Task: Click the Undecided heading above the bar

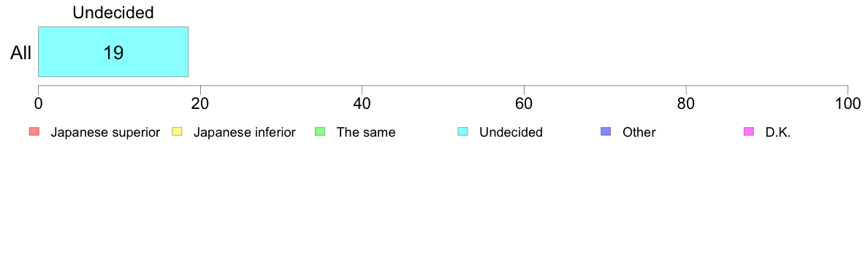Action: [x=113, y=13]
